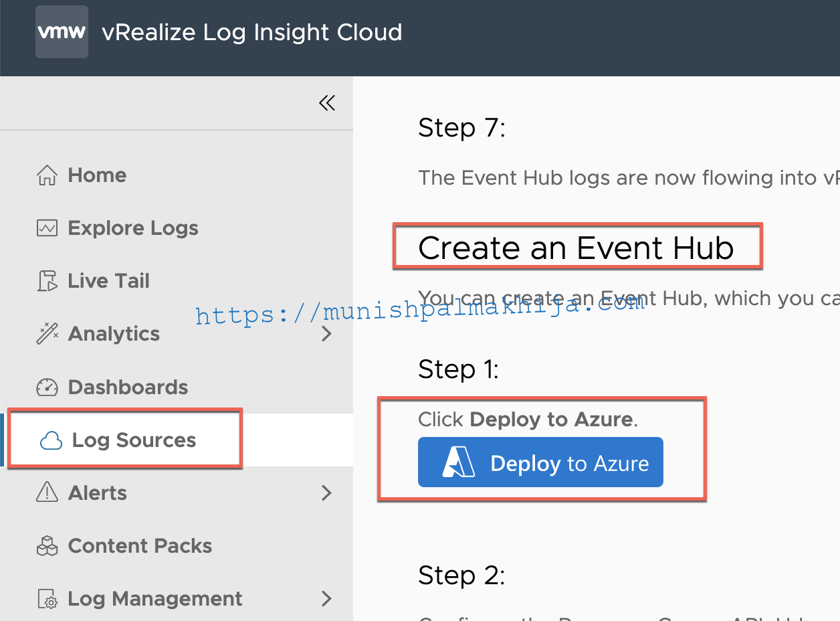This screenshot has width=840, height=621.
Task: Click 'The Event Hub logs are now flowing' text
Action: click(629, 178)
